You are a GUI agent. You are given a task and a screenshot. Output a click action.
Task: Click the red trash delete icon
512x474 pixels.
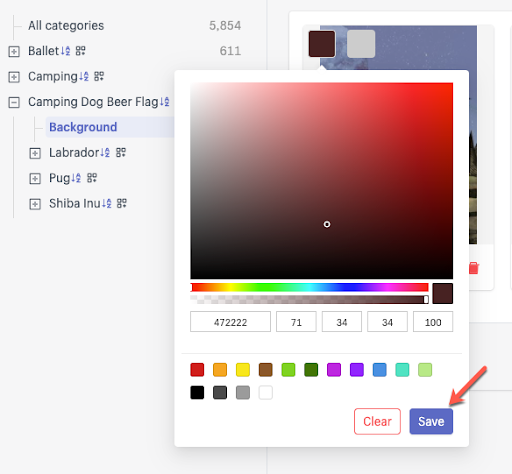474,268
